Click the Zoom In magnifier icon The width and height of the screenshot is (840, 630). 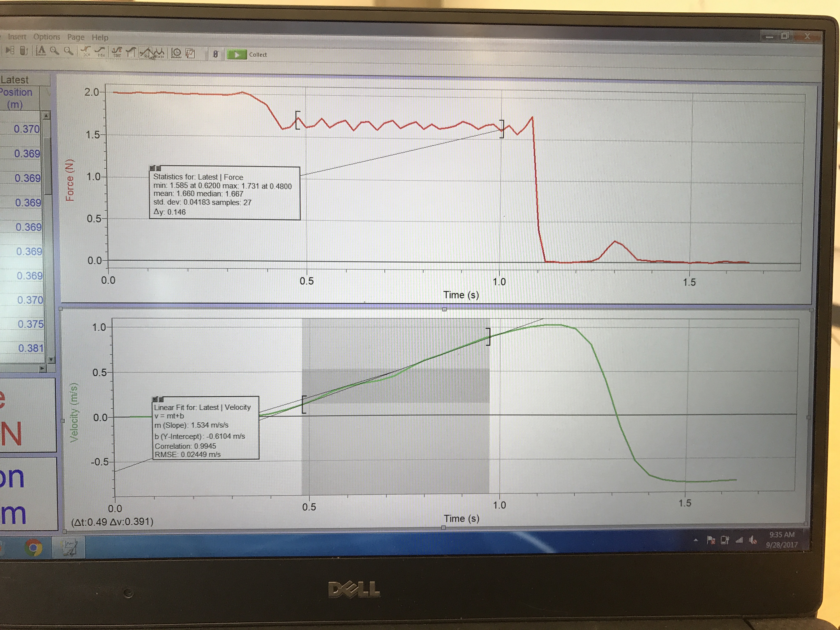(x=55, y=51)
